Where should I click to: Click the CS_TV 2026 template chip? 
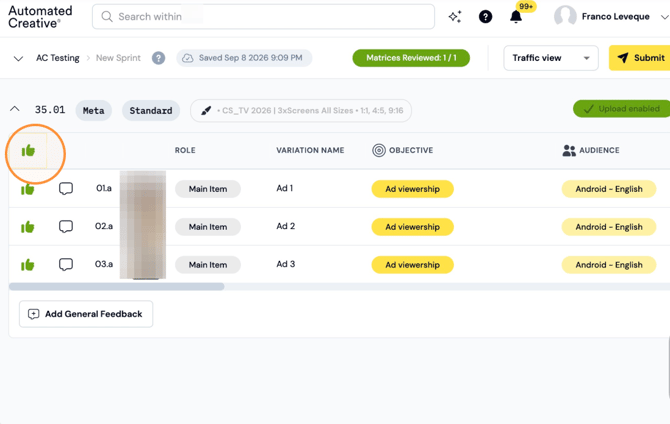(x=301, y=111)
